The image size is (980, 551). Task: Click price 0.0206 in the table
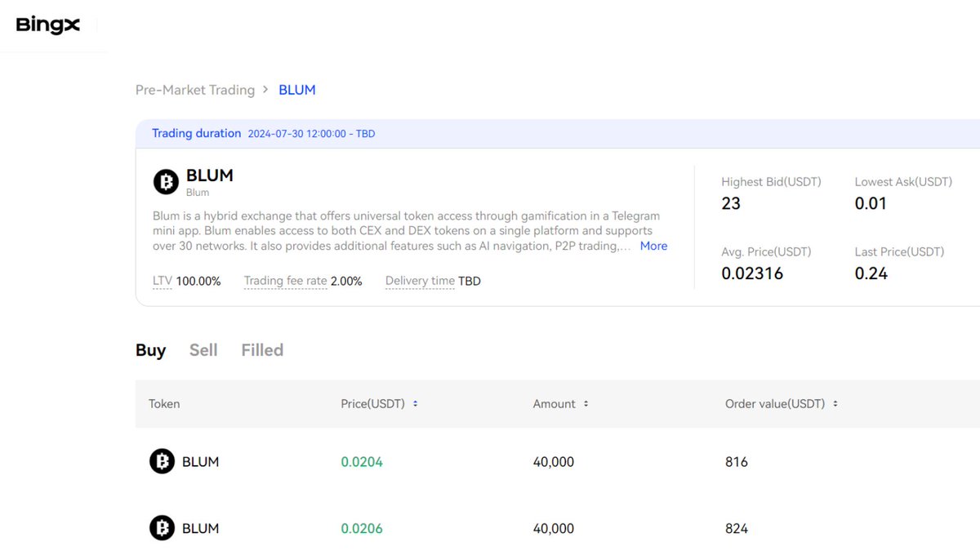click(x=362, y=528)
